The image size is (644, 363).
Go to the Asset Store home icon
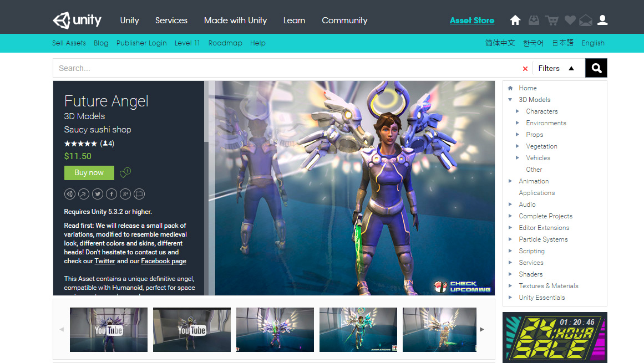[515, 20]
